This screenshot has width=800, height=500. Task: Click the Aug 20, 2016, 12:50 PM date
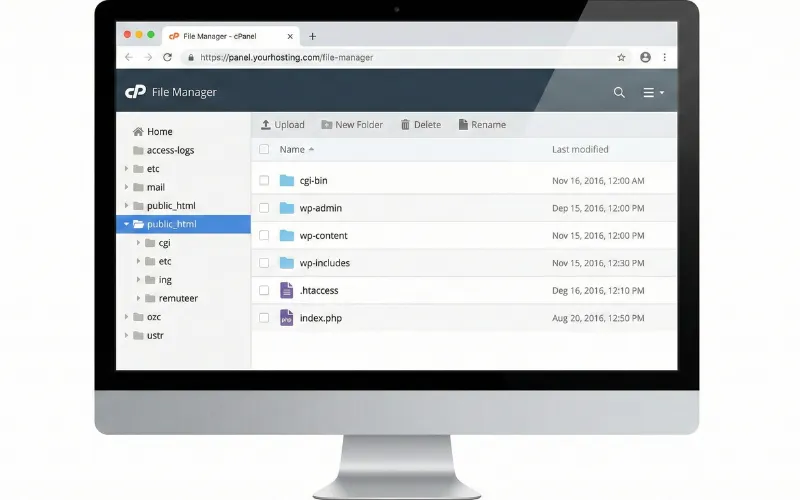tap(598, 318)
